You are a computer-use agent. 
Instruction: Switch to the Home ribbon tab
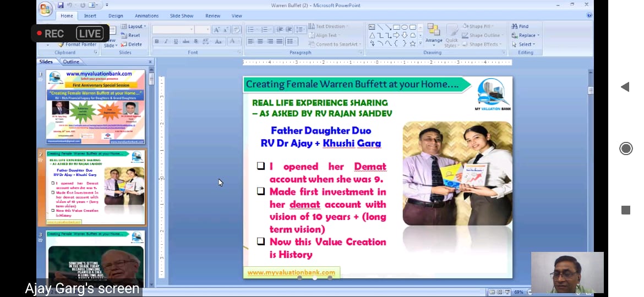67,16
